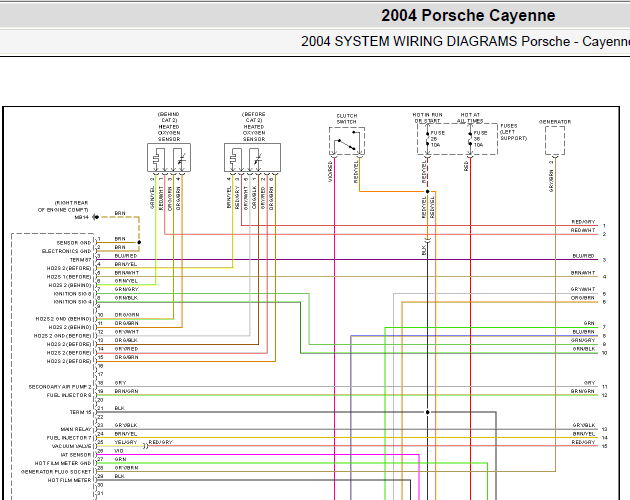This screenshot has height=500, width=630.
Task: Click the splice dot on pin 1 BRN wire
Action: coord(139,242)
